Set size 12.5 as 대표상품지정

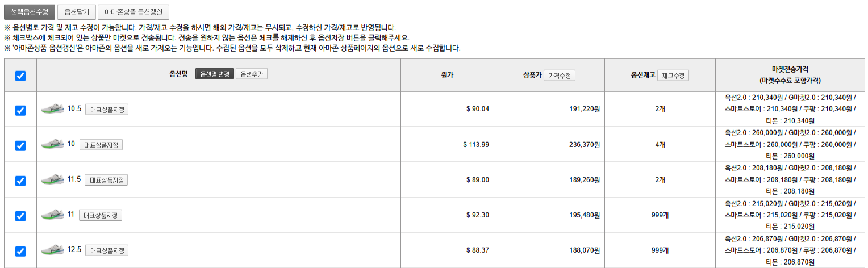coord(107,250)
